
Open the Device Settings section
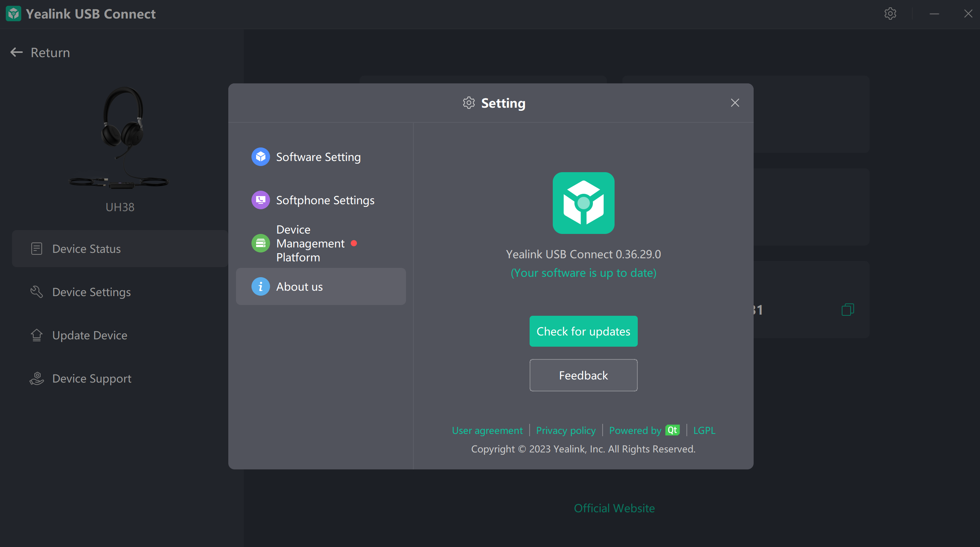pos(92,292)
